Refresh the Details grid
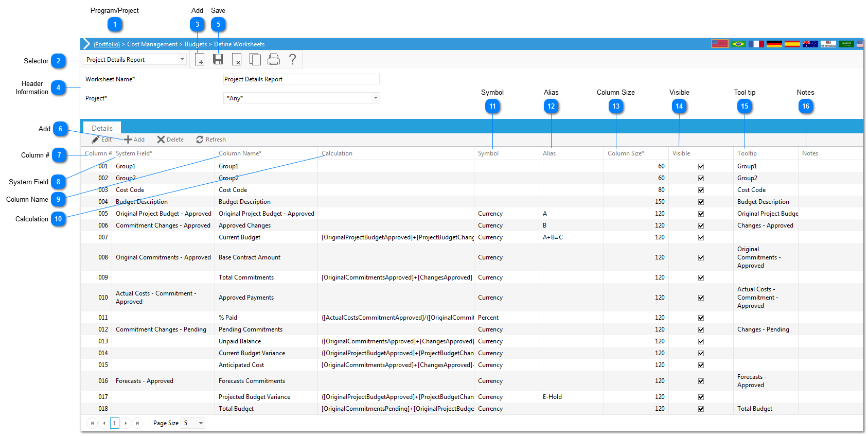This screenshot has width=868, height=436. [211, 139]
